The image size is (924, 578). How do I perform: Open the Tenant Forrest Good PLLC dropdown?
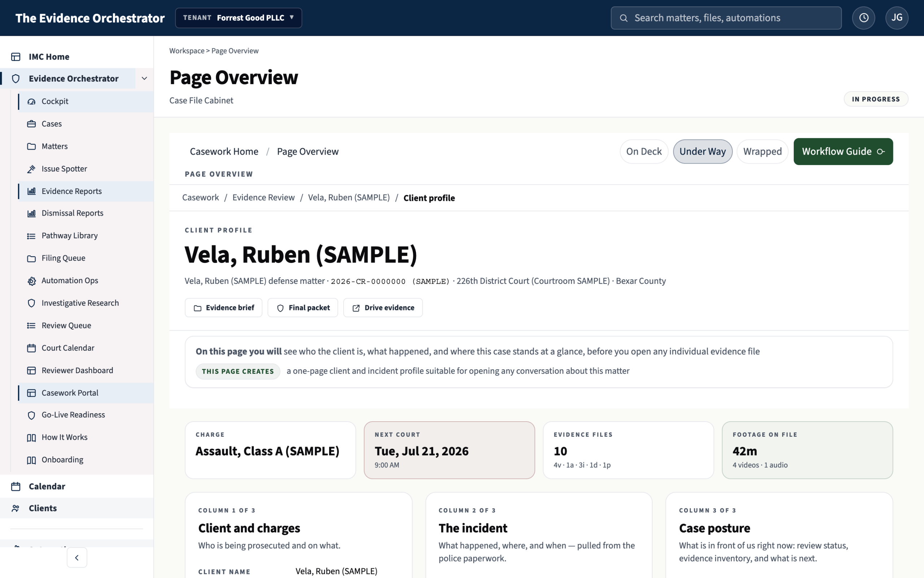tap(238, 18)
